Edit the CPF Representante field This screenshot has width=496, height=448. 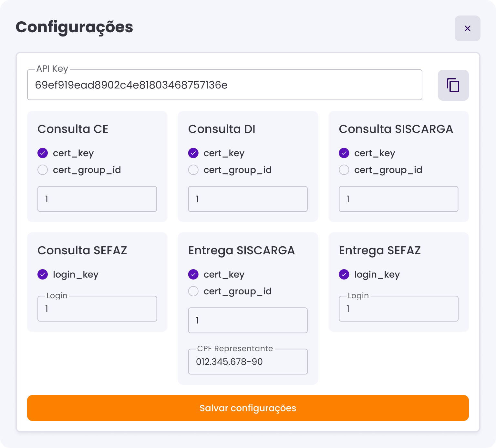tap(248, 361)
